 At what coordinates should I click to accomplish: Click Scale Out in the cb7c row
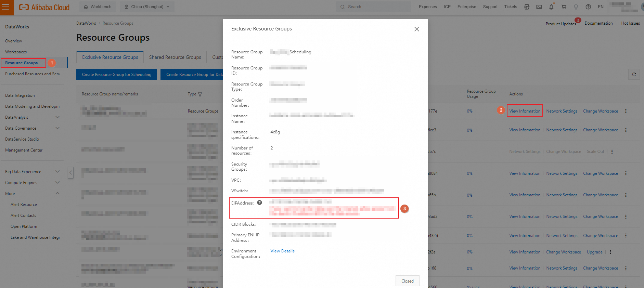(595, 152)
